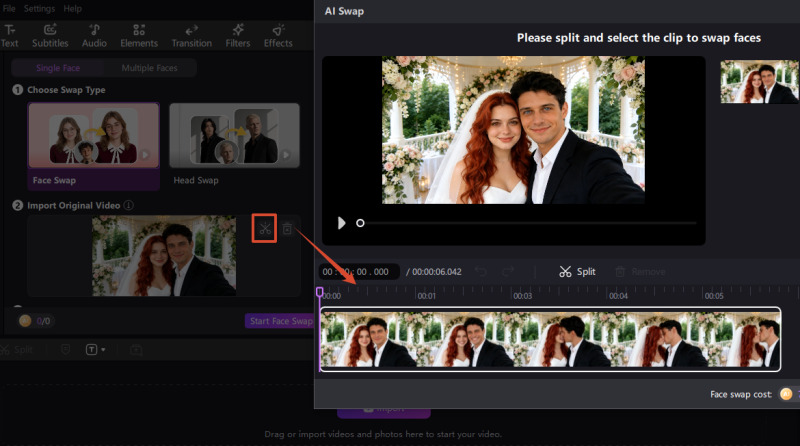Redo the action in AI Swap
Viewport: 800px width, 446px height.
coord(508,271)
